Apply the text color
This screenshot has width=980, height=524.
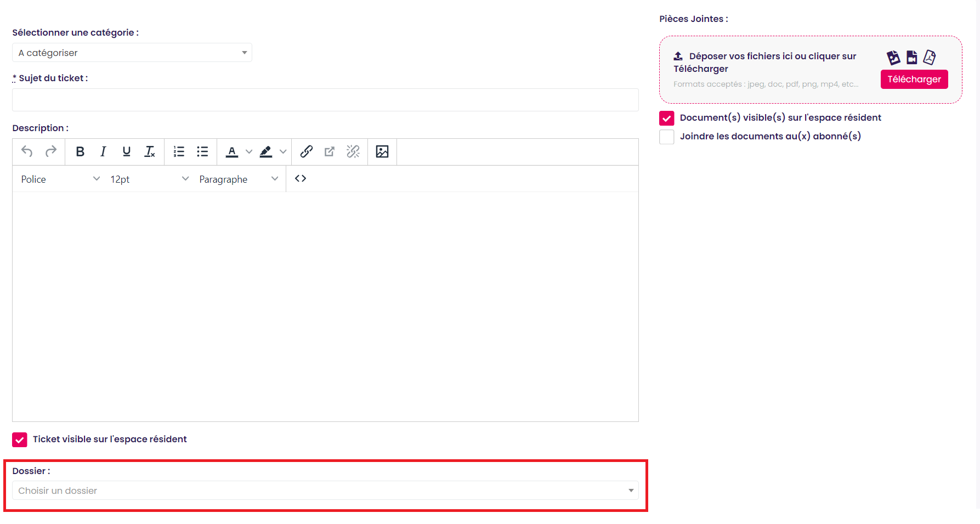click(x=232, y=151)
